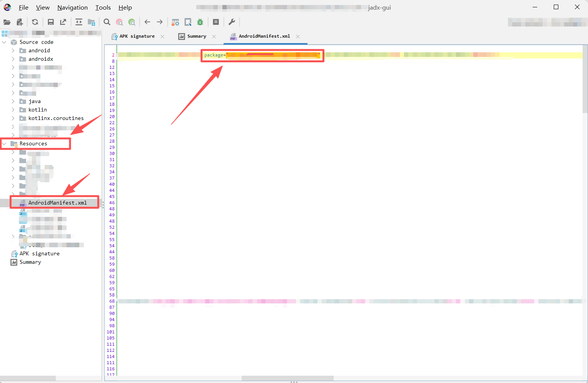Click the Add files icon
Screen dimensions: 588x383
(20, 22)
